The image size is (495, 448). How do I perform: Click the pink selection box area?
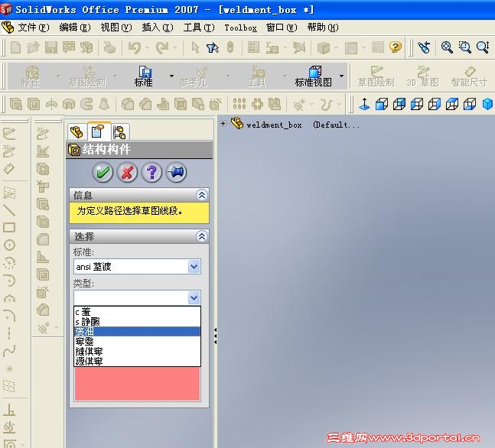point(137,383)
